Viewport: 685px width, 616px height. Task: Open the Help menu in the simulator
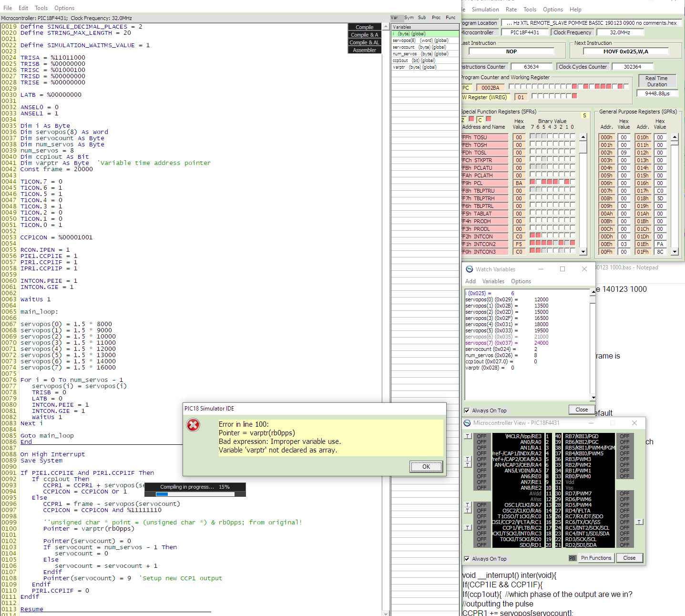[575, 10]
